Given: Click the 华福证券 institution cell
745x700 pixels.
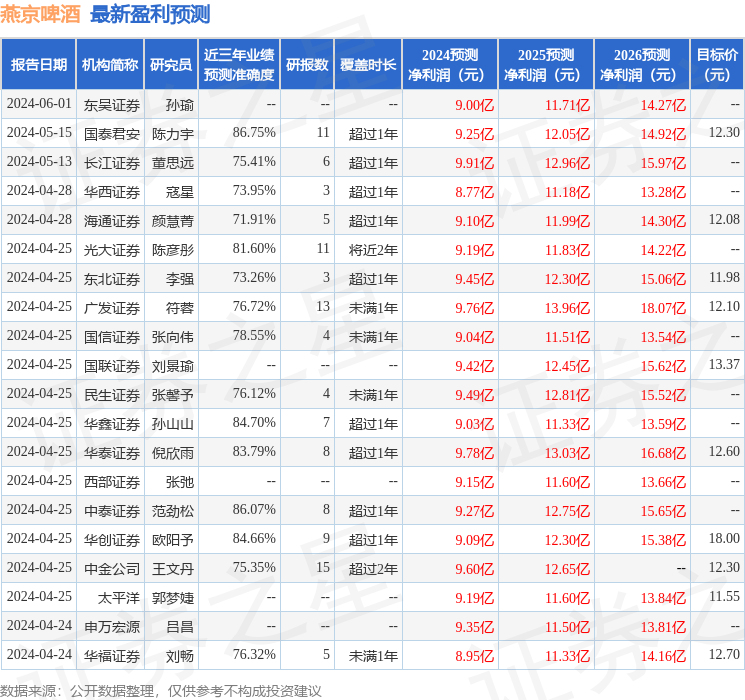Looking at the screenshot, I should tap(112, 655).
